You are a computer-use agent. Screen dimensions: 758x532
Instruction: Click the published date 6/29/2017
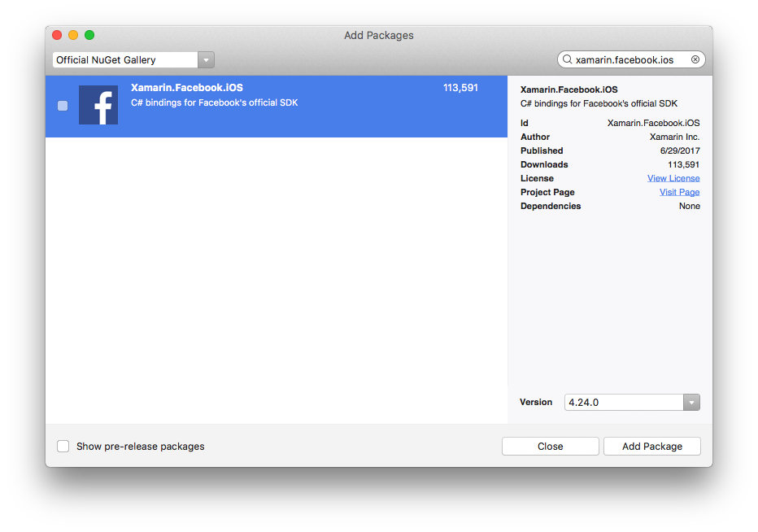(680, 150)
